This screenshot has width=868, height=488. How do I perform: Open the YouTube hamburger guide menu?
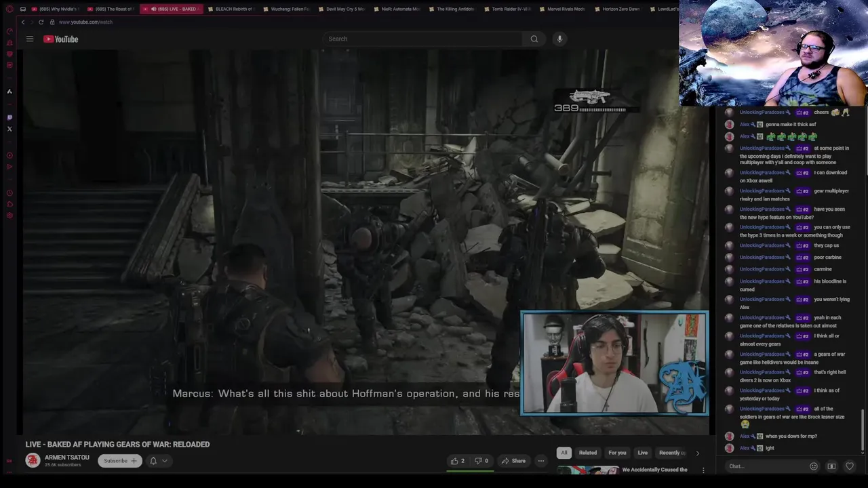pos(30,39)
